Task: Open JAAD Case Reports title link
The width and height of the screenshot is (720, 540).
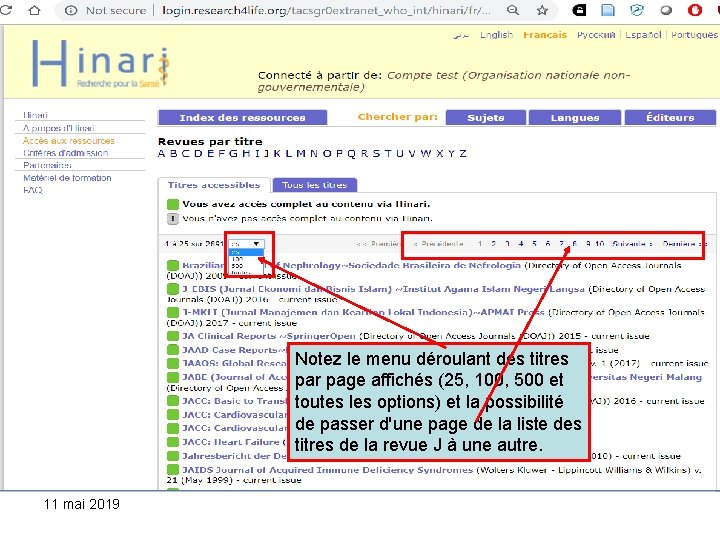Action: [x=234, y=350]
